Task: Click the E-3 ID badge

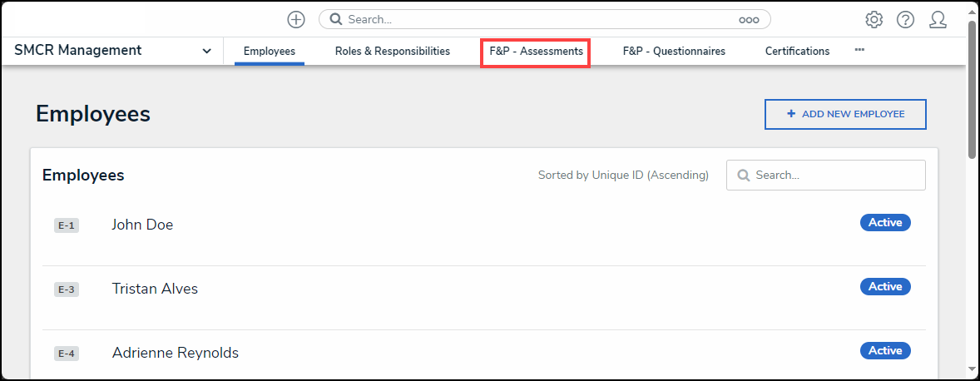Action: point(67,289)
